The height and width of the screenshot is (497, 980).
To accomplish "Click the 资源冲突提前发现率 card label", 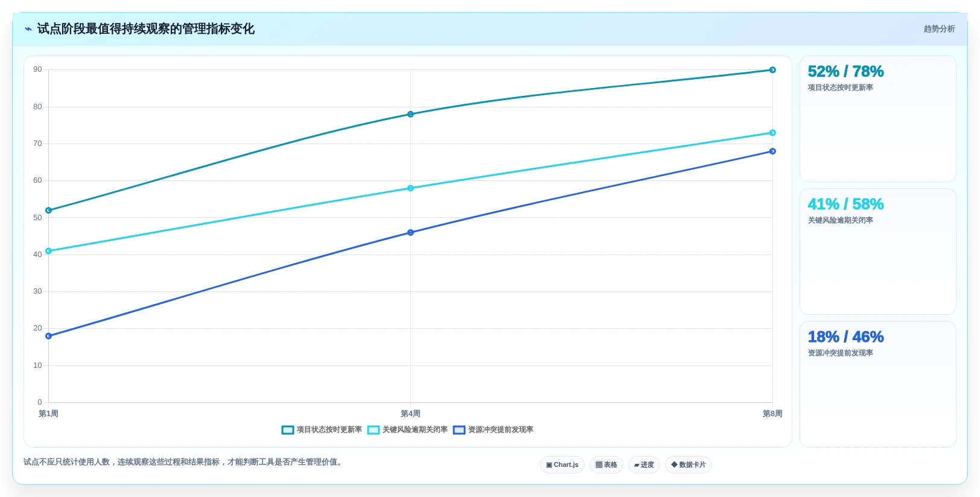I will (840, 353).
